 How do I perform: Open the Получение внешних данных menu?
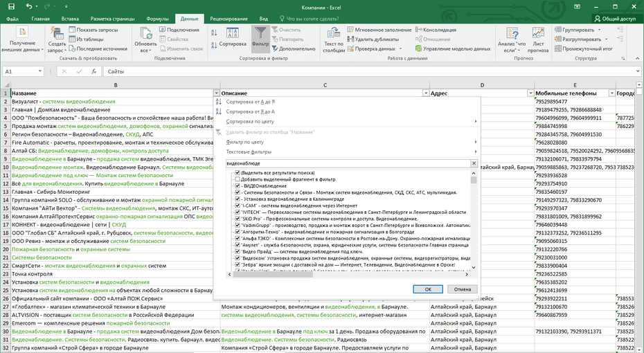pos(22,39)
